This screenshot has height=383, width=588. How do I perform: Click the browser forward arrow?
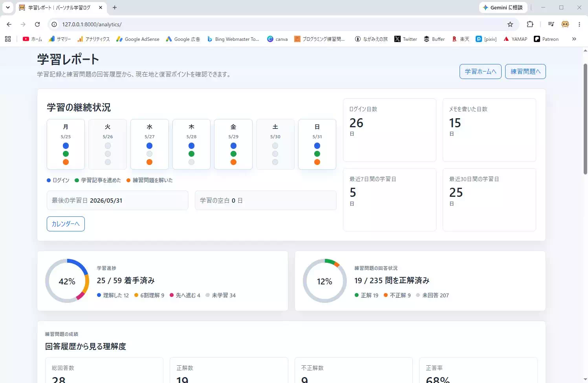(x=23, y=24)
